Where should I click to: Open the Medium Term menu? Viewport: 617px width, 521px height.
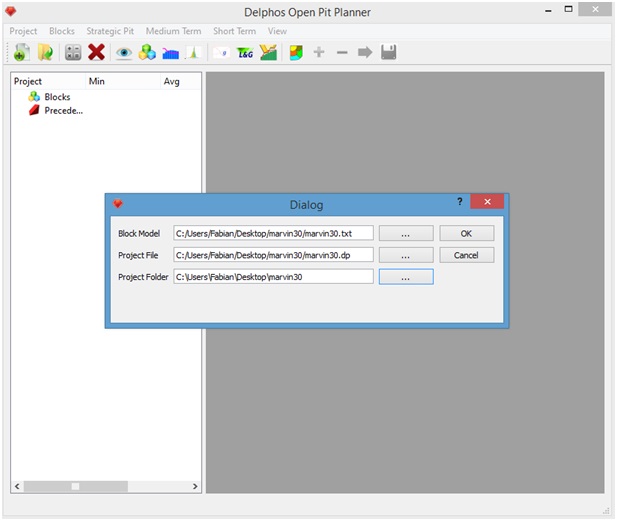[x=174, y=31]
